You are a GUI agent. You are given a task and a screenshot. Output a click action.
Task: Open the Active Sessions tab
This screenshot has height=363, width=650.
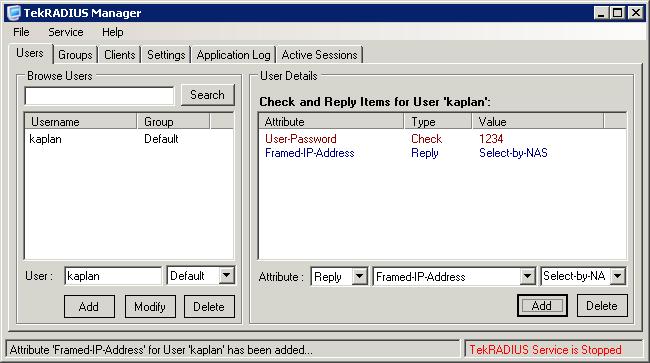pos(319,55)
